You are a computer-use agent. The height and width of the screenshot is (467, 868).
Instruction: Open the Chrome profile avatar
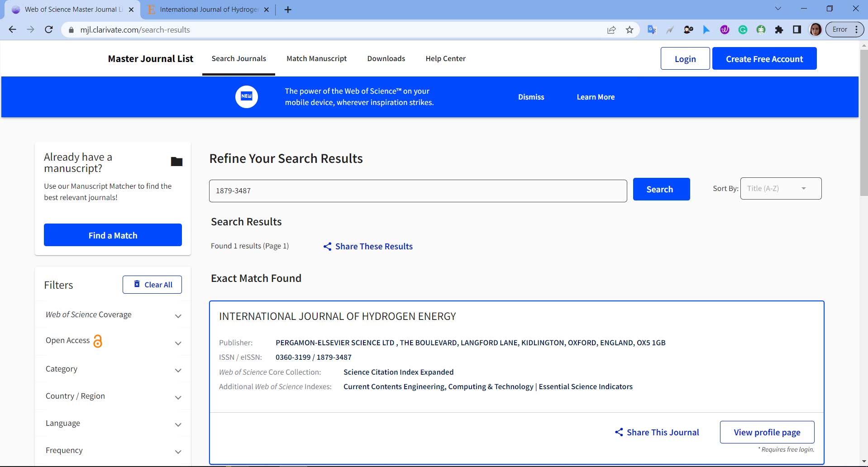pyautogui.click(x=816, y=29)
